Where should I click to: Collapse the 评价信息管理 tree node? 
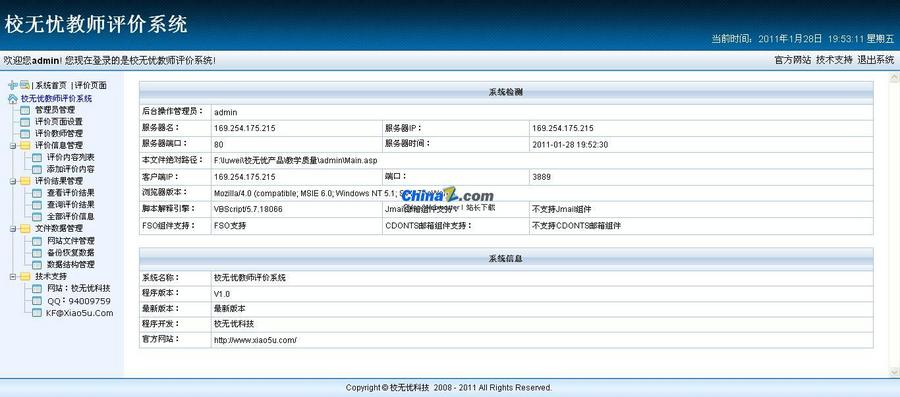click(13, 146)
